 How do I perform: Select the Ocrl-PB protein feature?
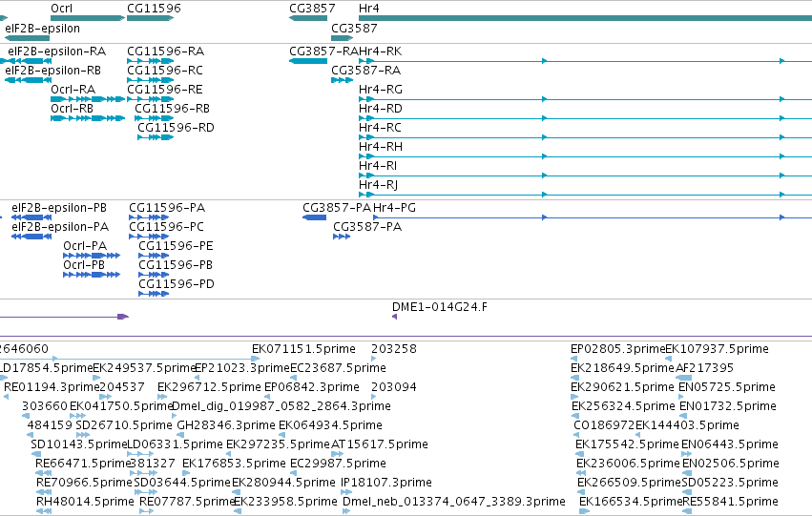[x=92, y=275]
